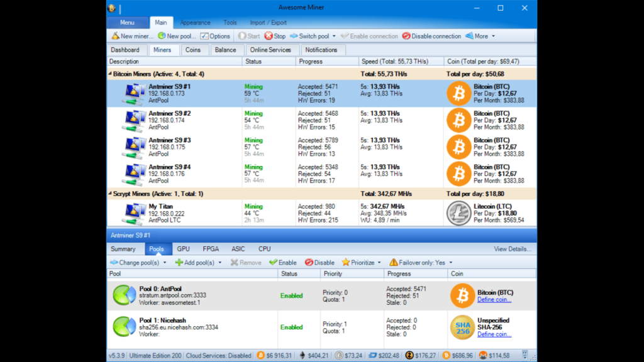This screenshot has width=644, height=362.
Task: Collapse the Scrypt Miners group
Action: coord(110,194)
